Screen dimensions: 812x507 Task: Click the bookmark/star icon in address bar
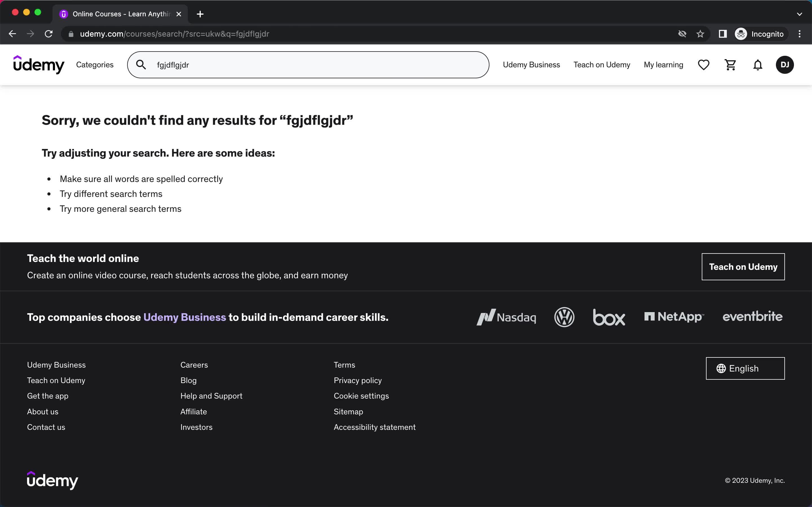pos(700,34)
